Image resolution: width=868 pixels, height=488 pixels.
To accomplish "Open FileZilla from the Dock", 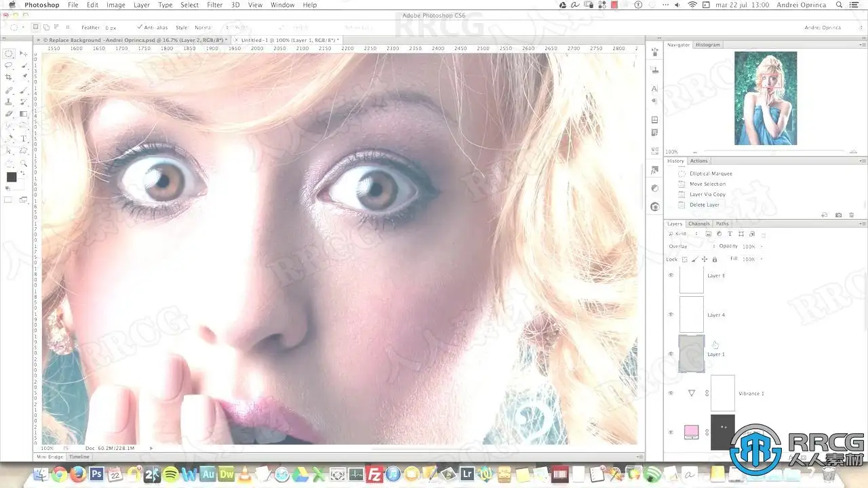I will tap(374, 474).
